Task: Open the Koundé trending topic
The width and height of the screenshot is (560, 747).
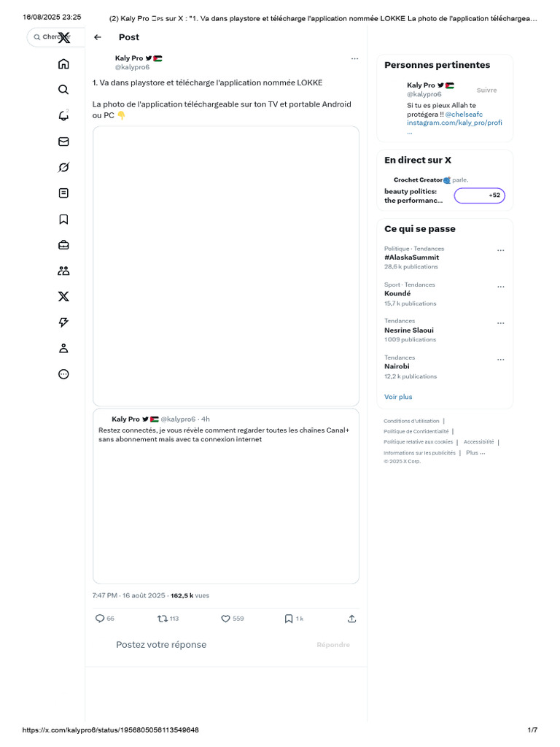Action: (x=397, y=293)
